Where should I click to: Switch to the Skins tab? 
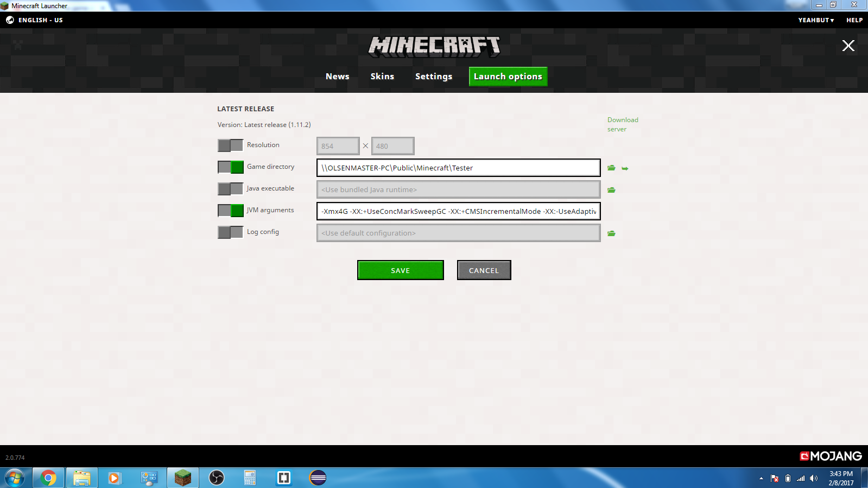coord(383,77)
